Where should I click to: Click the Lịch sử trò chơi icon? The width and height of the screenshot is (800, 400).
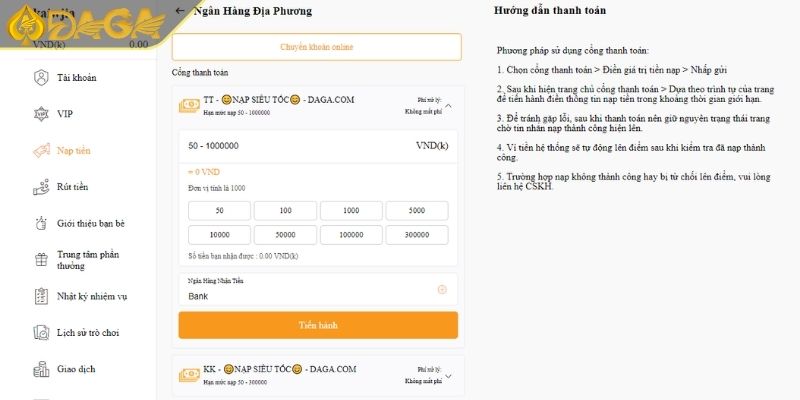(40, 332)
